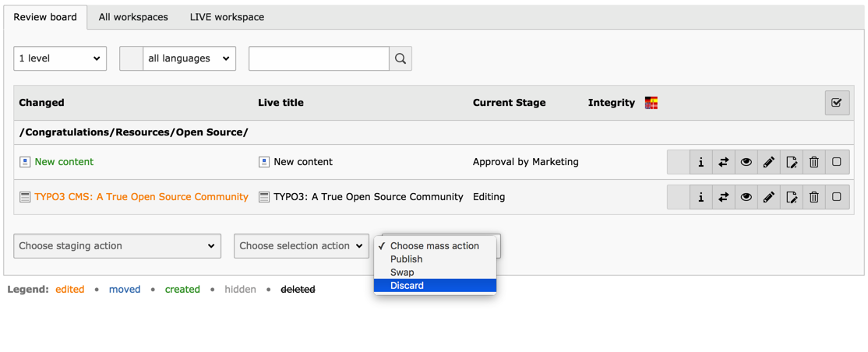Edit New content using the pencil icon
The width and height of the screenshot is (868, 352).
(x=768, y=162)
